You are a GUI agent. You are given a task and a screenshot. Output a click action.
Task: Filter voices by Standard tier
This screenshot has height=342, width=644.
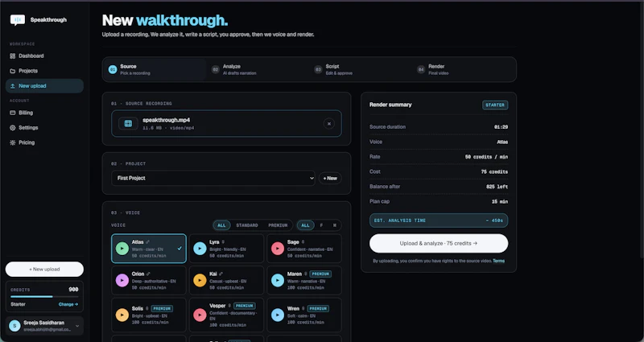247,225
